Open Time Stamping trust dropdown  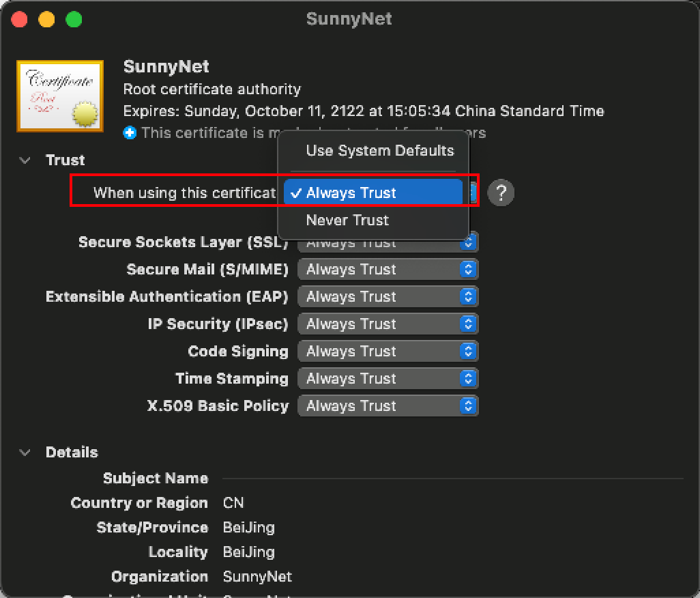pos(388,379)
